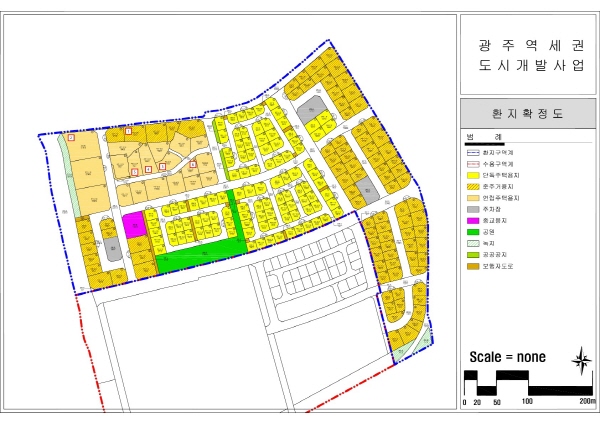Pick the magenta 종교용지 legend swatch
600x423 pixels.
(x=473, y=221)
